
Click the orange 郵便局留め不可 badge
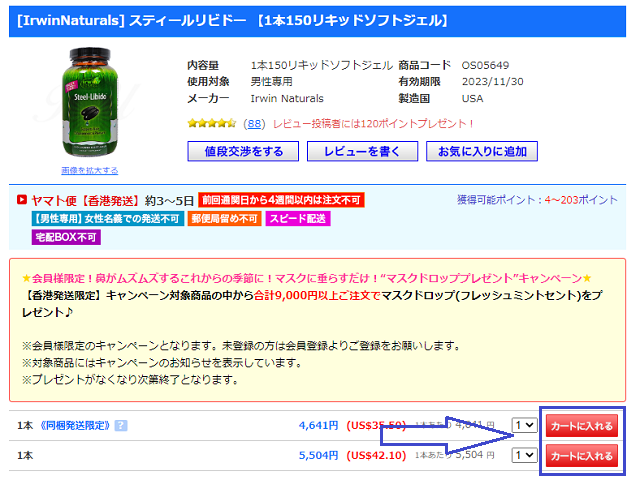point(224,219)
